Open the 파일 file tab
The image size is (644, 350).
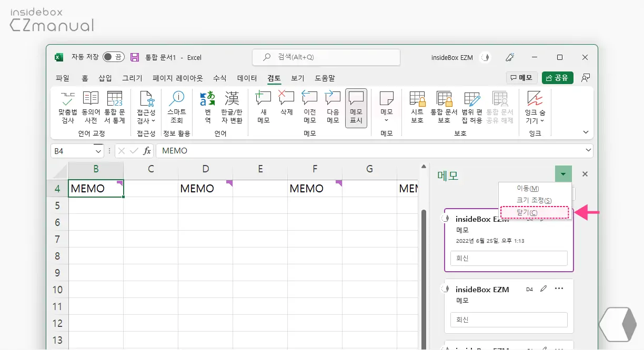63,78
